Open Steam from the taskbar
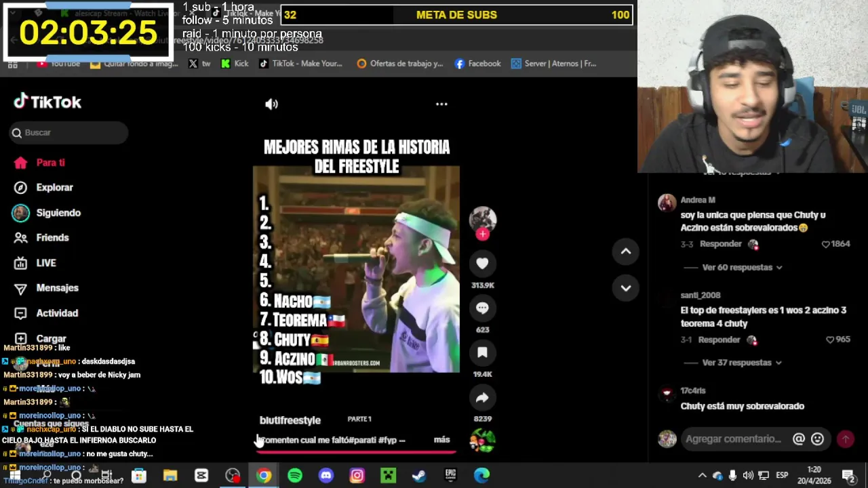The width and height of the screenshot is (868, 488). [x=419, y=476]
